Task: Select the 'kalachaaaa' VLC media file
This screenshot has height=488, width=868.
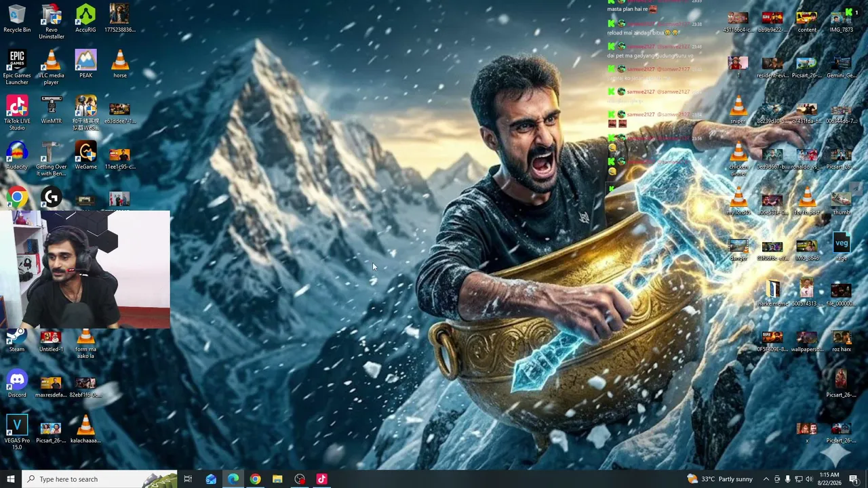Action: [x=85, y=429]
